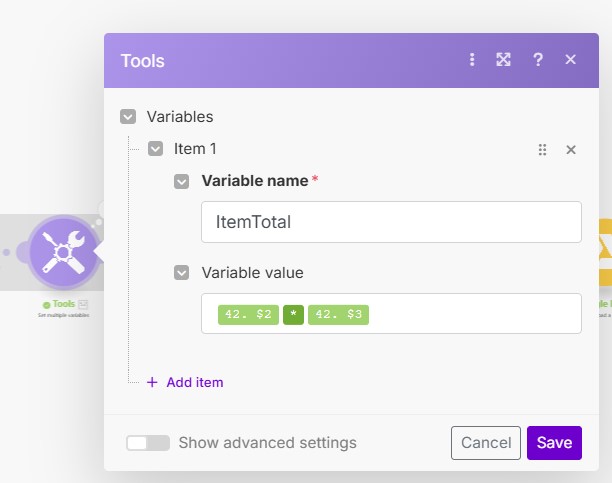
Task: Enable Show advanced settings toggle
Action: [x=148, y=443]
